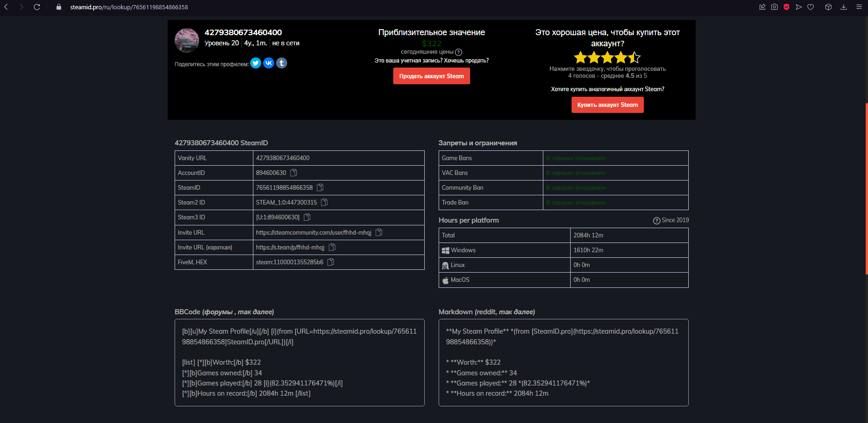Go back with the browser back arrow

[6, 7]
